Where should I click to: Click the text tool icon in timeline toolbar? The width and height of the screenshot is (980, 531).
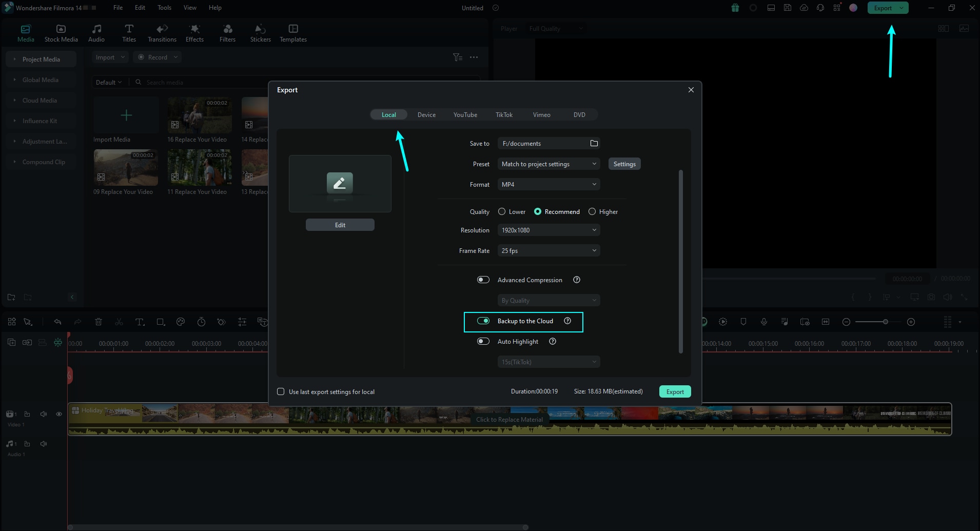(x=140, y=322)
